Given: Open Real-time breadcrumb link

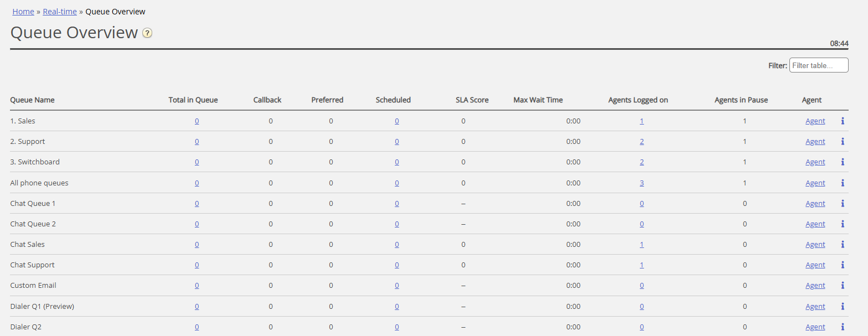Looking at the screenshot, I should coord(60,12).
